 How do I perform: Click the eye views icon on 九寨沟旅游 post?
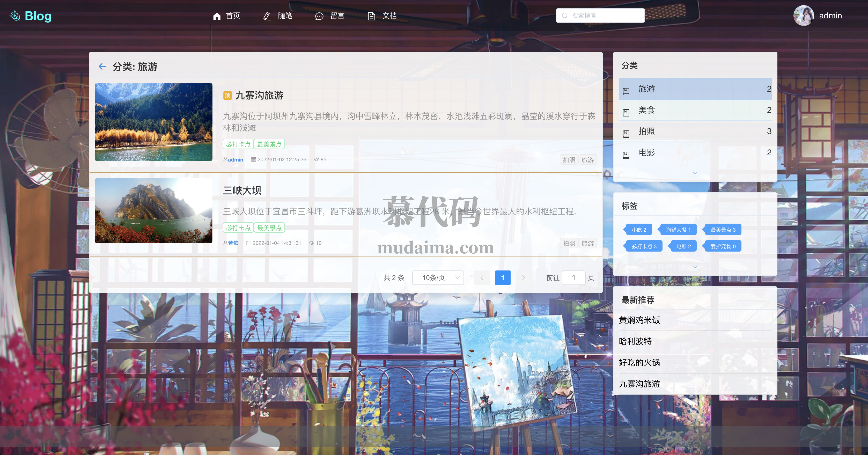pyautogui.click(x=317, y=159)
